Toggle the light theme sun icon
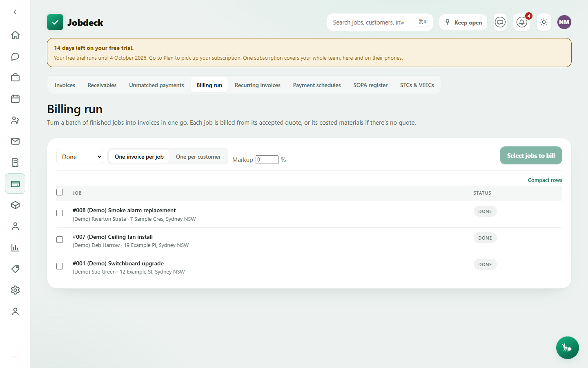This screenshot has height=368, width=588. click(544, 22)
